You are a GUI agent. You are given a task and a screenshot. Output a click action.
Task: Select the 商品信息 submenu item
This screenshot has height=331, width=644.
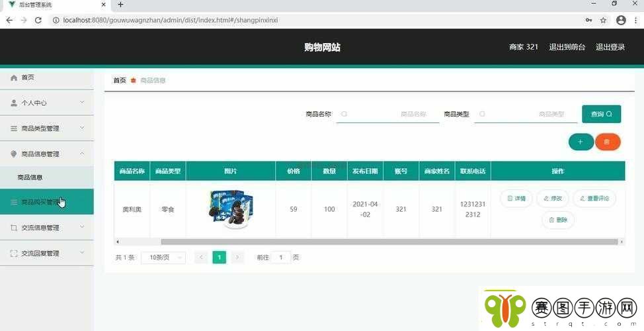[x=47, y=177]
